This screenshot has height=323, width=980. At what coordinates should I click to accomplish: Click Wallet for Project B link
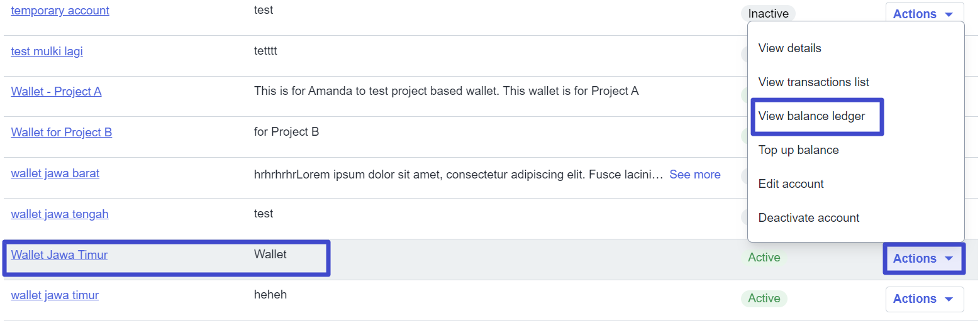point(61,132)
